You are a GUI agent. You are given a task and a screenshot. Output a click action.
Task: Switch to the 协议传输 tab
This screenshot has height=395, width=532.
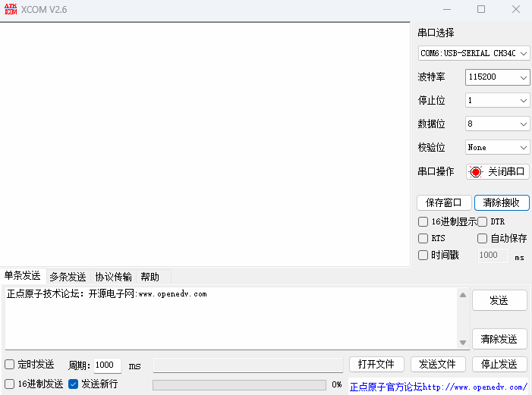pyautogui.click(x=113, y=277)
